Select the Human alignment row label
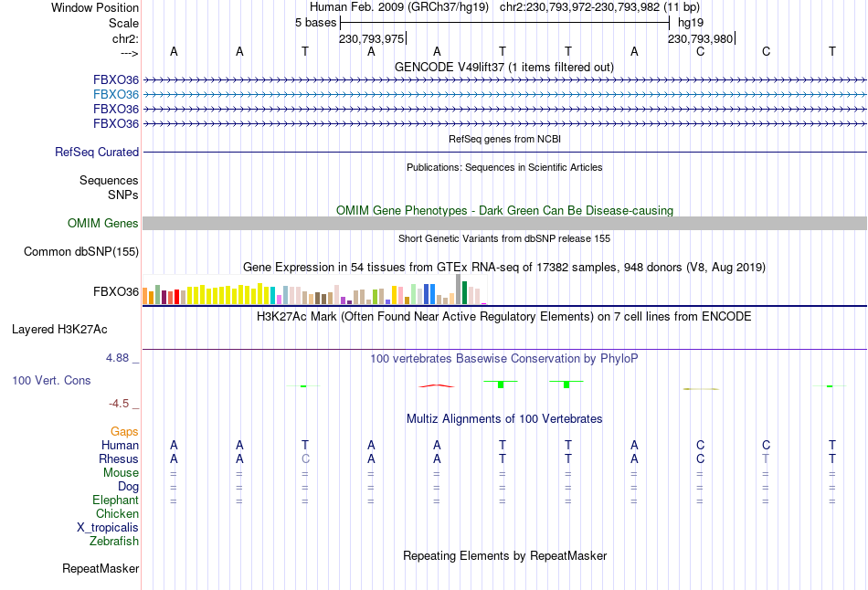Viewport: 868px width, 590px height. tap(120, 445)
